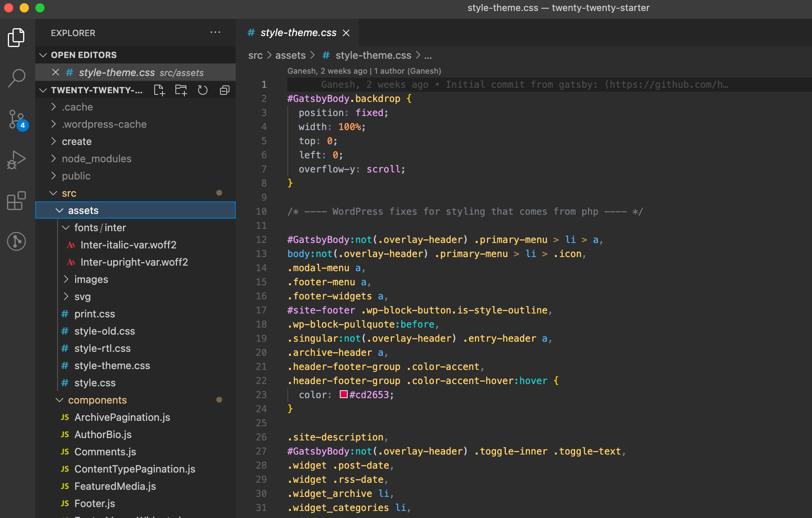
Task: Click line number 23 in gutter
Action: [261, 395]
